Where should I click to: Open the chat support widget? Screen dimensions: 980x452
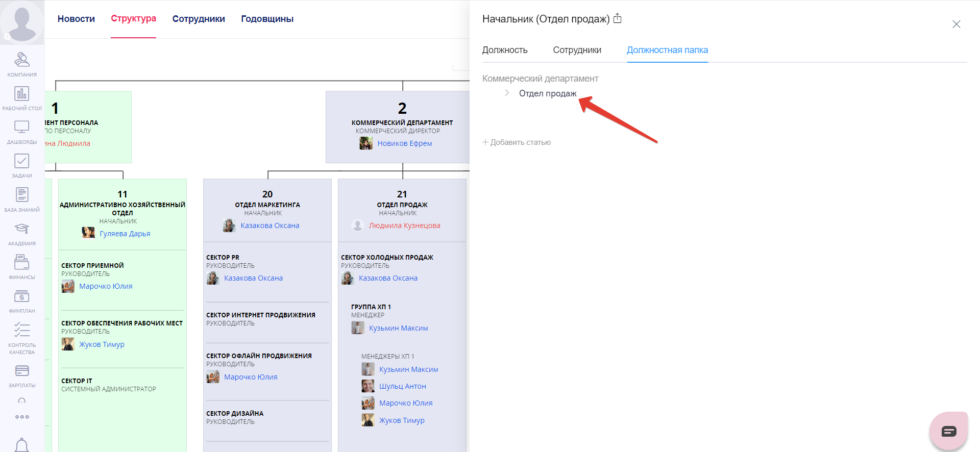coord(948,432)
